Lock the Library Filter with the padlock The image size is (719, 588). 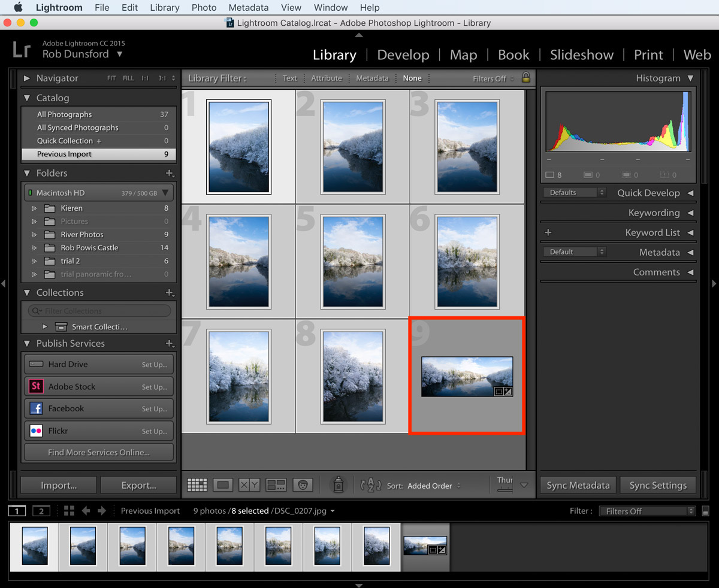point(525,78)
